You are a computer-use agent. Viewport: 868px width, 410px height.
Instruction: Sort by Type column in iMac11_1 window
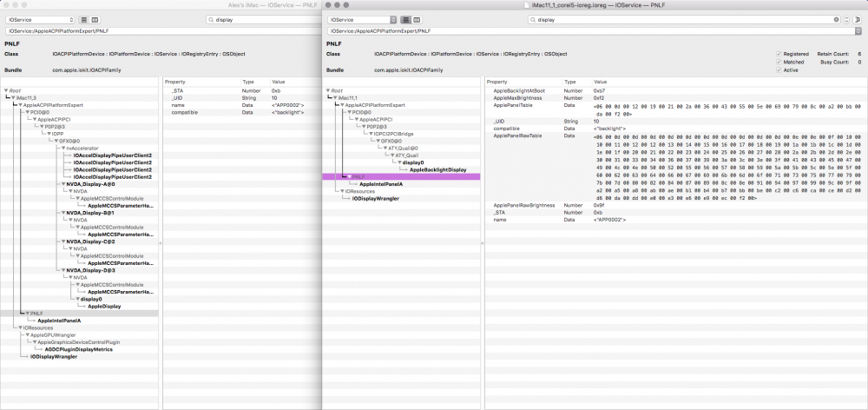(x=576, y=82)
